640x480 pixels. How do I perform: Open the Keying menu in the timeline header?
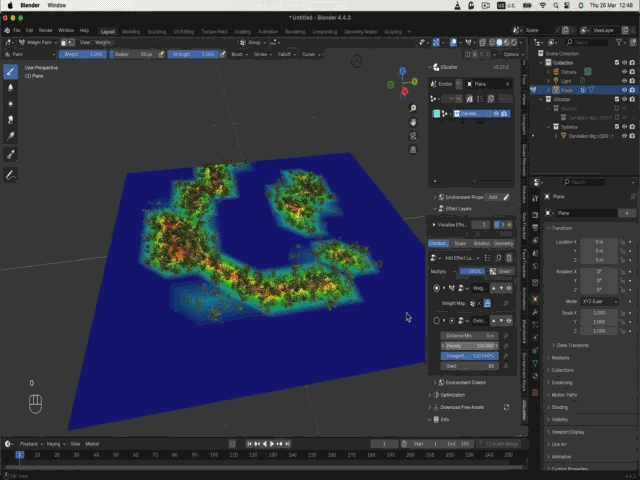[56, 444]
